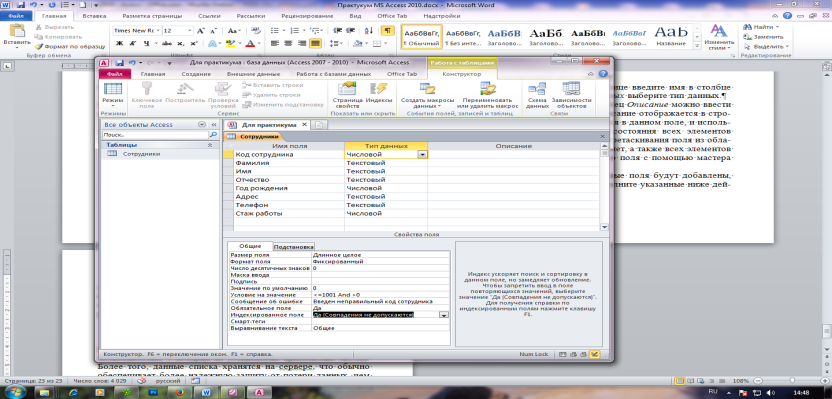Click the bulleted list icon
Image resolution: width=832 pixels, height=399 pixels.
click(x=274, y=30)
